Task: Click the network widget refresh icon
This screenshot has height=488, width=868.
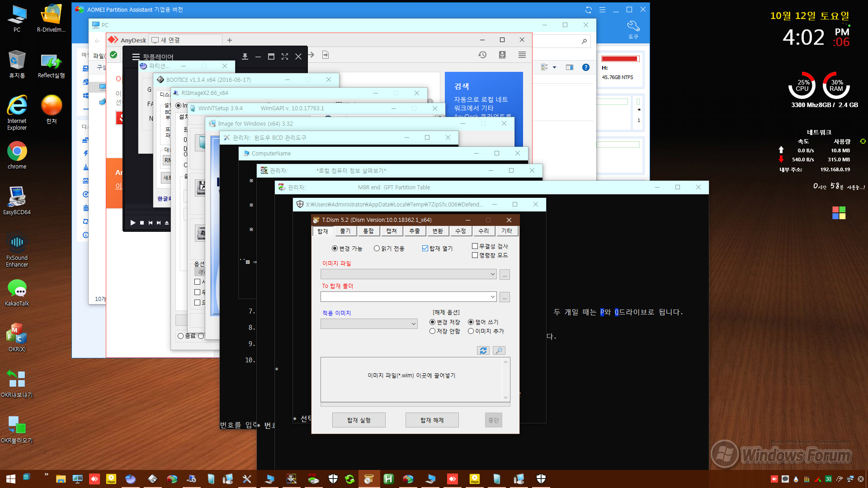Action: pyautogui.click(x=863, y=141)
